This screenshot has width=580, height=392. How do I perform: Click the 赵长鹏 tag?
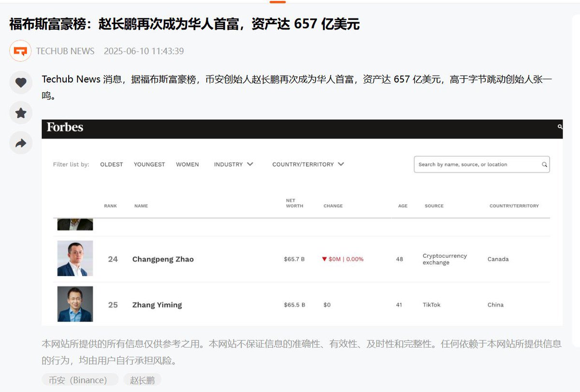[x=142, y=379]
